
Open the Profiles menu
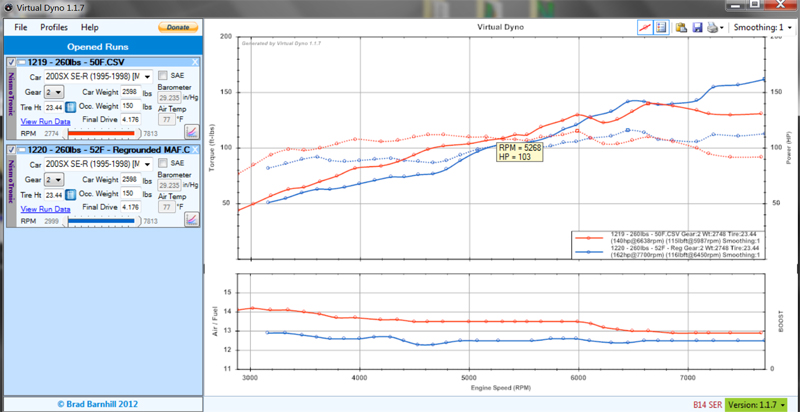point(54,27)
